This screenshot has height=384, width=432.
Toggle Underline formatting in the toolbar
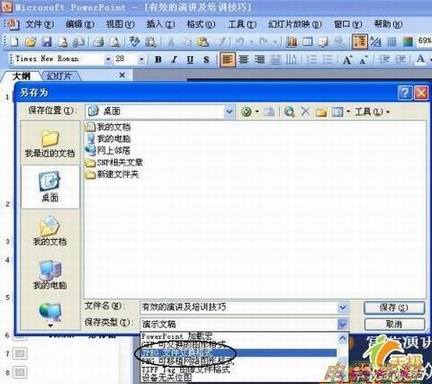190,60
